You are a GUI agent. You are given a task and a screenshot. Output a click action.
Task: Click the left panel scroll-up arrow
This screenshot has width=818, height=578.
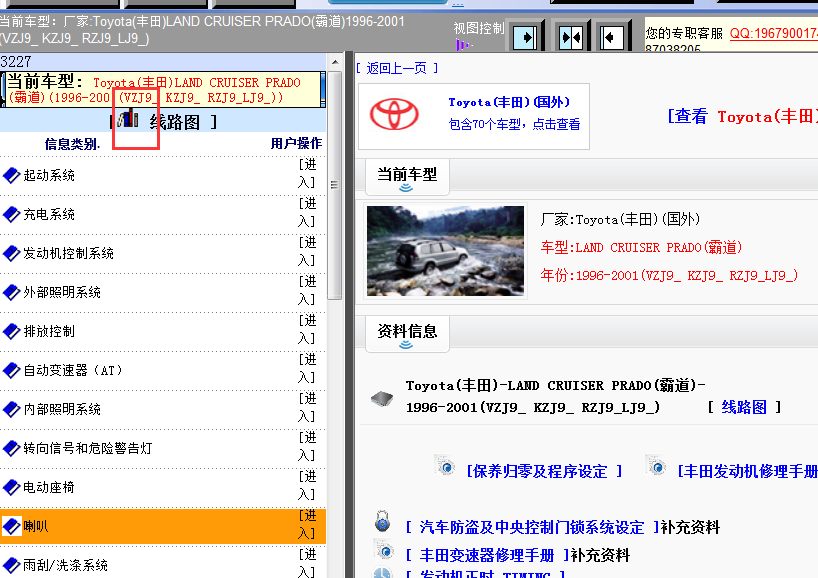tap(334, 62)
